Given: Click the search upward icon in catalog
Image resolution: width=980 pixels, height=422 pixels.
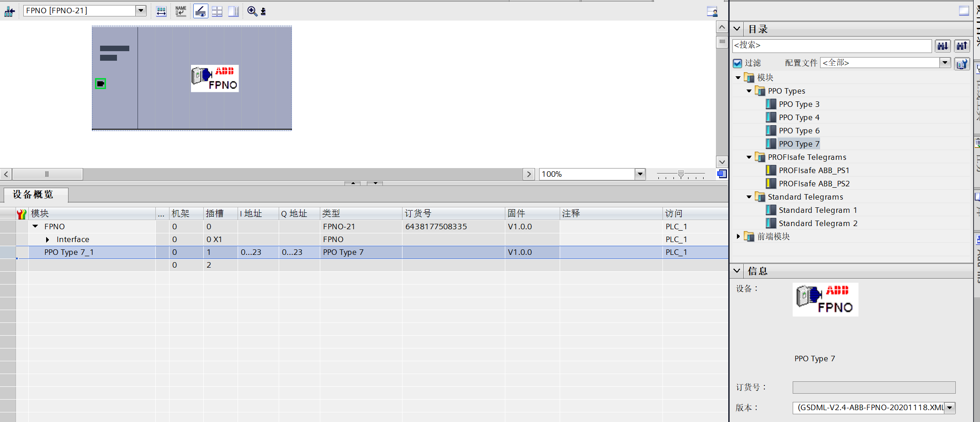Looking at the screenshot, I should point(962,46).
